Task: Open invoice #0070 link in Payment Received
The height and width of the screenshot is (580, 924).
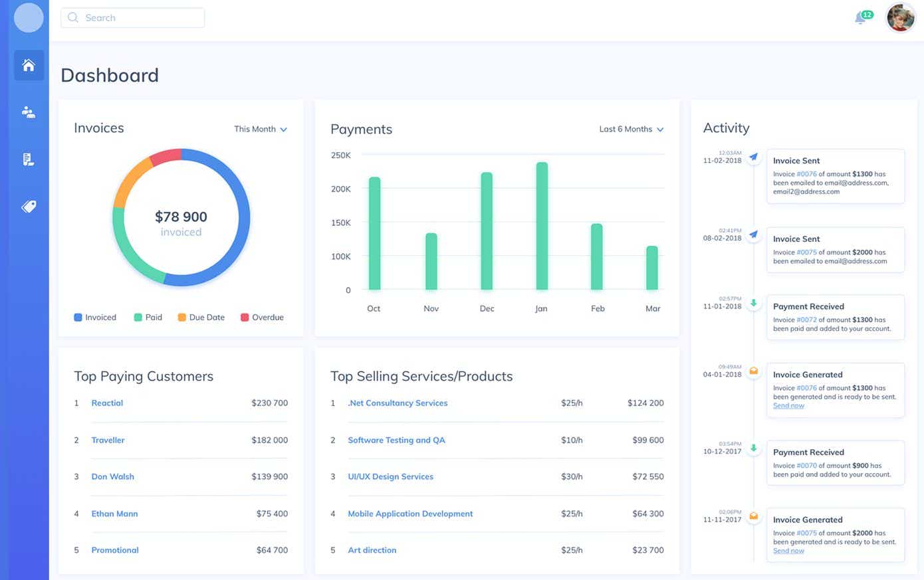Action: (x=806, y=466)
